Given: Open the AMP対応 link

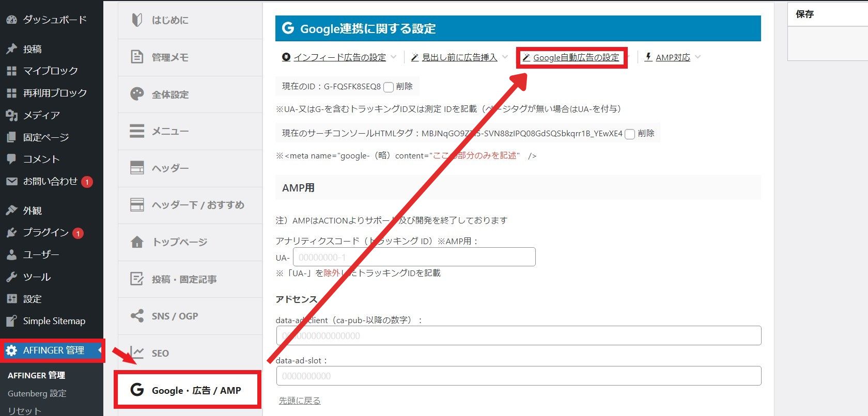Looking at the screenshot, I should (673, 57).
